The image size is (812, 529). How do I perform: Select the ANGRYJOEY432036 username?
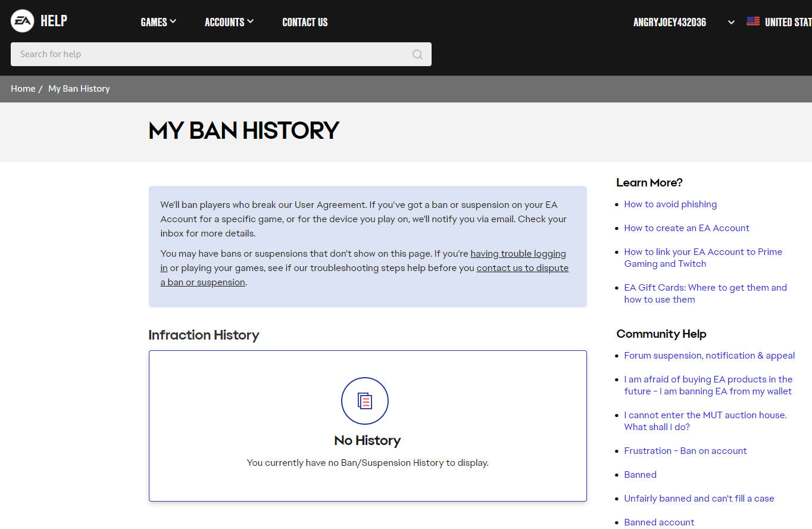click(x=670, y=22)
